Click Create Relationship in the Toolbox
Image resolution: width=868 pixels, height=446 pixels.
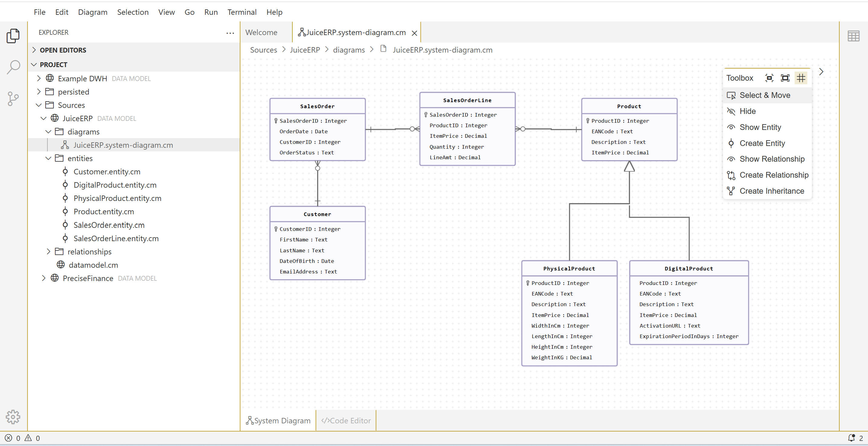coord(774,175)
